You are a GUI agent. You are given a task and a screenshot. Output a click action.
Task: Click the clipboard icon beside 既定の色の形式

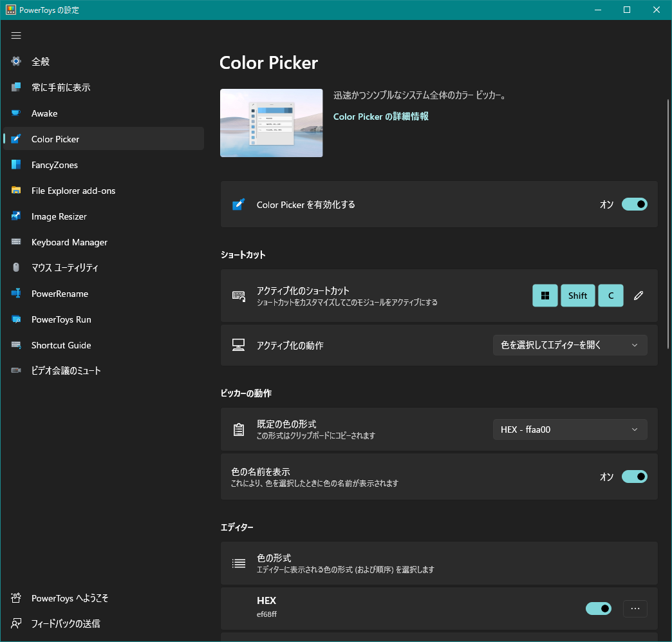[239, 430]
